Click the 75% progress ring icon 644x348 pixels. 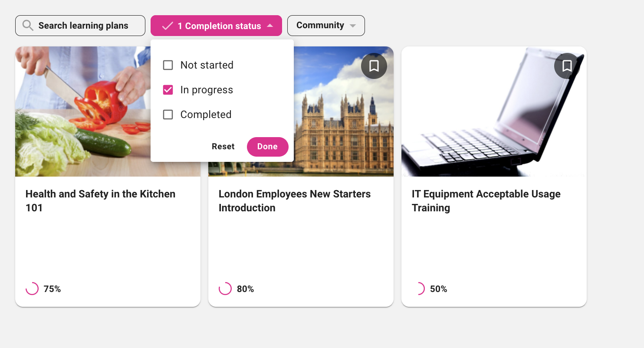(x=32, y=289)
